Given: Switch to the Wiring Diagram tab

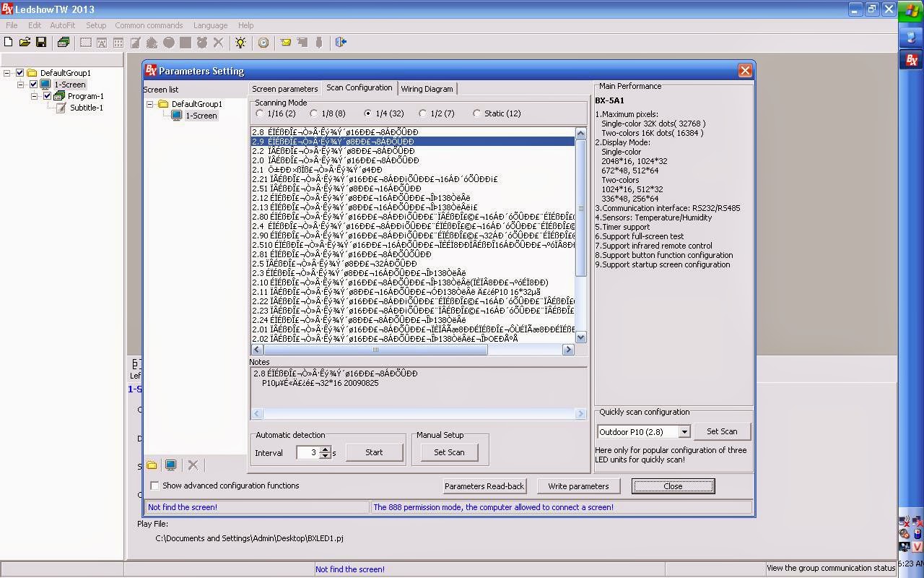Looking at the screenshot, I should coord(427,89).
